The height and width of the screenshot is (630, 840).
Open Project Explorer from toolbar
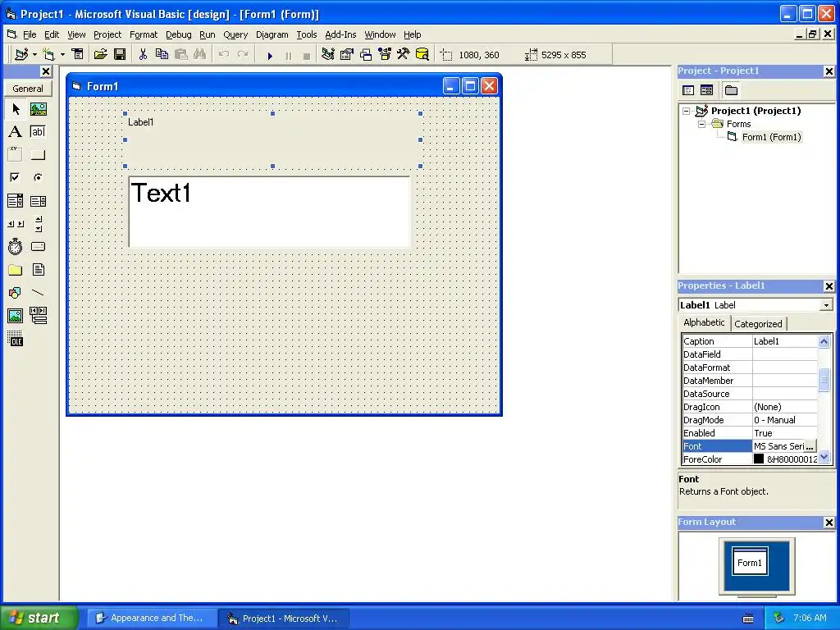328,54
